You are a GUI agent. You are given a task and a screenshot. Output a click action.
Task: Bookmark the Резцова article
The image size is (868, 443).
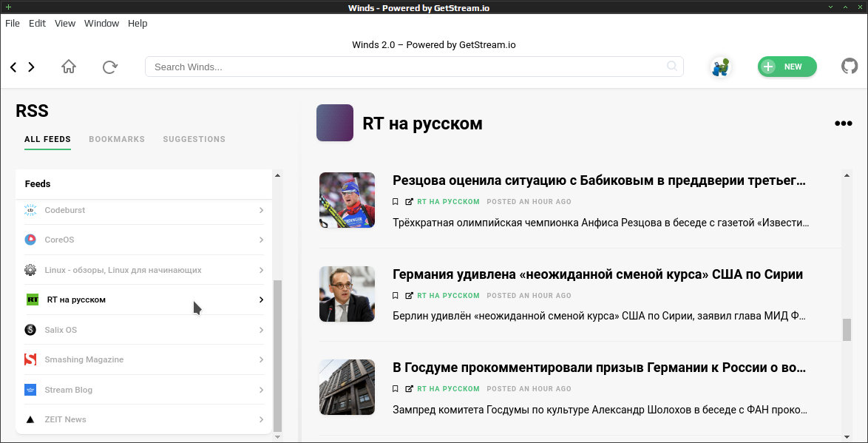pyautogui.click(x=396, y=202)
